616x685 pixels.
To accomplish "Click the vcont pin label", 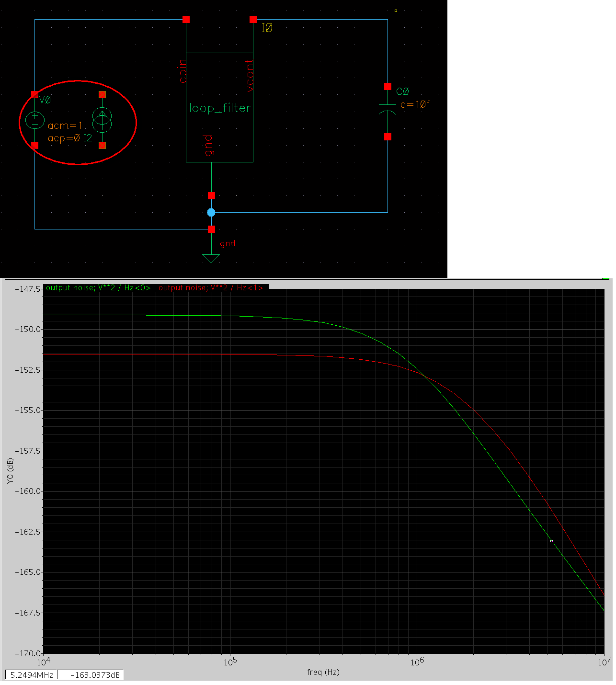I will tap(250, 76).
